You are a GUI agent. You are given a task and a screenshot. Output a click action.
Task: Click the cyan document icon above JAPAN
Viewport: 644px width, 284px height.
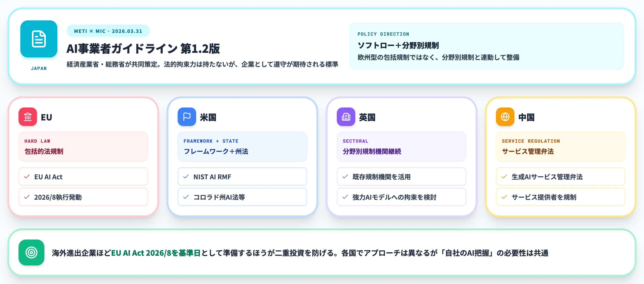pyautogui.click(x=39, y=39)
